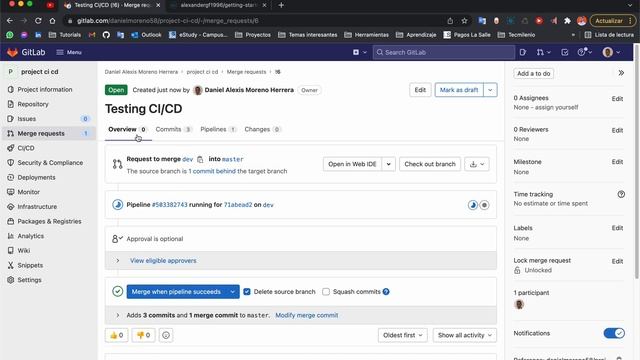The height and width of the screenshot is (360, 640).
Task: Open the Menu hamburger icon
Action: [60, 52]
